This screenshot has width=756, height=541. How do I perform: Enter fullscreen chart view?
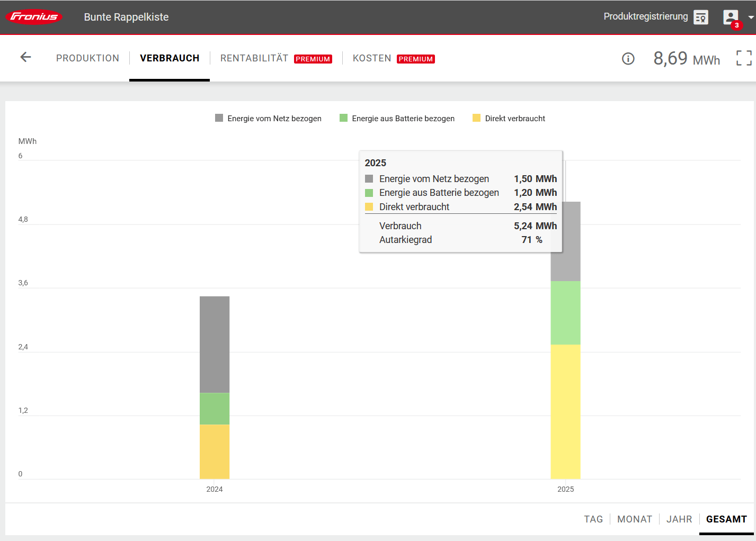(x=744, y=58)
